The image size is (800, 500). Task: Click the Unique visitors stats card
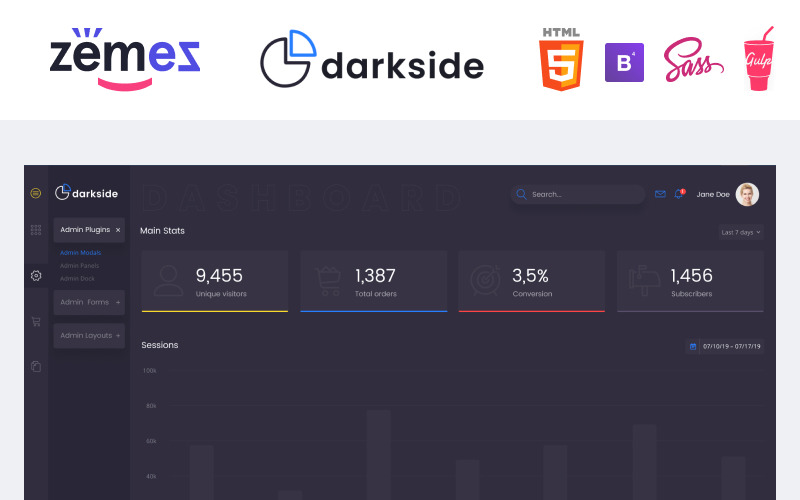[x=214, y=280]
